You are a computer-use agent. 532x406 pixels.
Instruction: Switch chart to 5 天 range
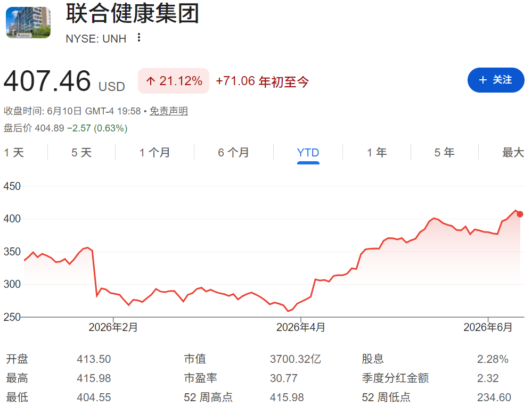coord(81,153)
